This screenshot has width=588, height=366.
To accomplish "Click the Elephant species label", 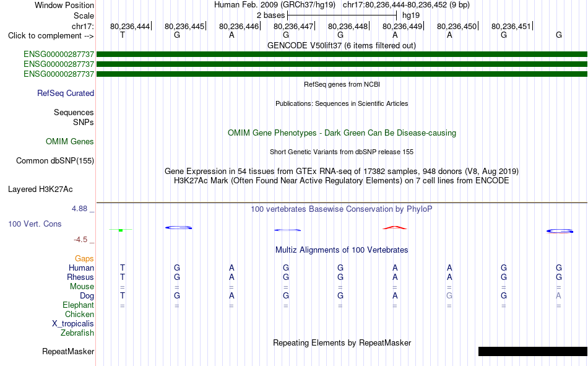I will 79,305.
